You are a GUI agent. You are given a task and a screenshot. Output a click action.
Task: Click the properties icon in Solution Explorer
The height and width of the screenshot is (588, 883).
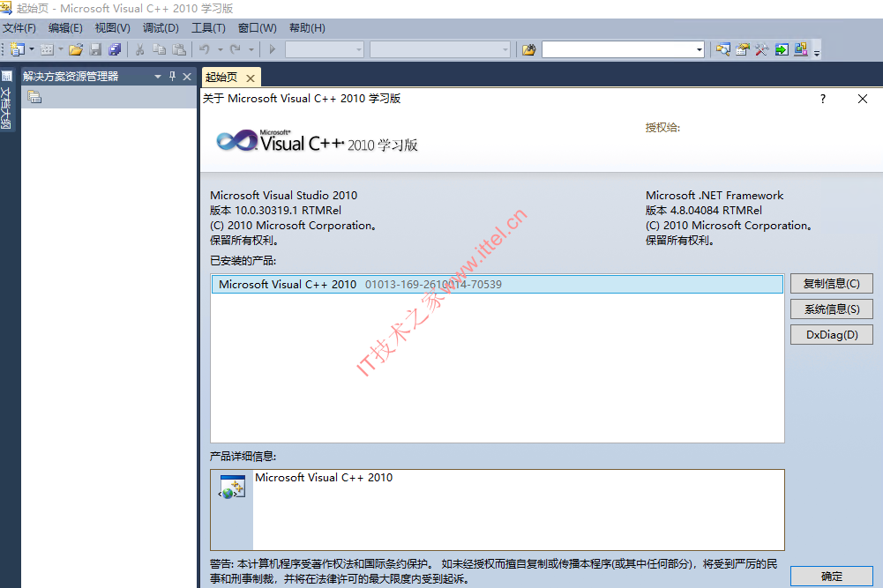tap(34, 97)
